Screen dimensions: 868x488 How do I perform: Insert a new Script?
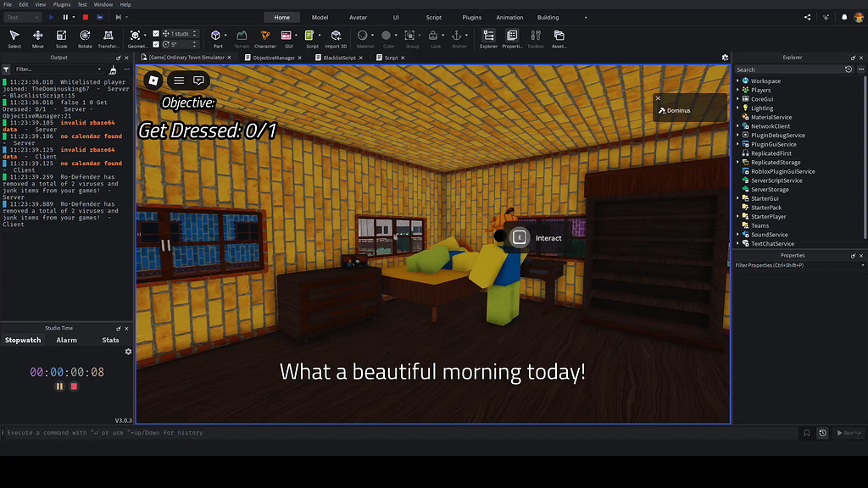309,36
